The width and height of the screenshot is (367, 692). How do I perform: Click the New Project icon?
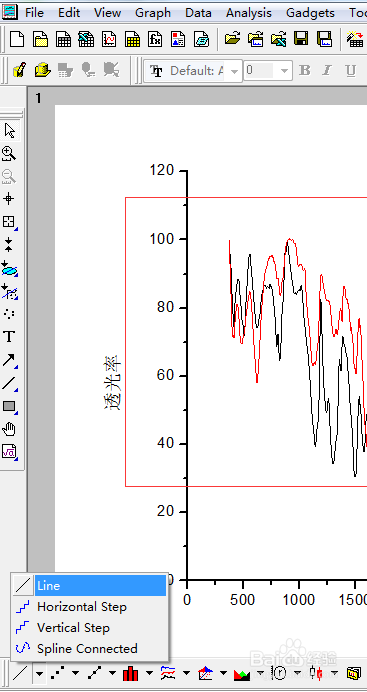[x=17, y=39]
